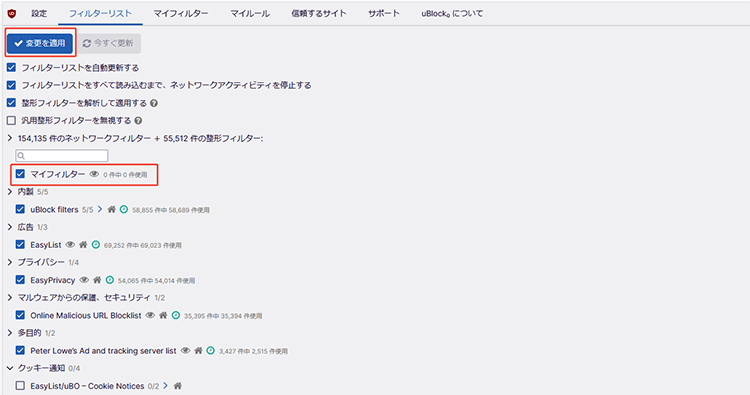Toggle 整形フィルターを解析して適用する checkbox
The height and width of the screenshot is (395, 750).
point(11,103)
